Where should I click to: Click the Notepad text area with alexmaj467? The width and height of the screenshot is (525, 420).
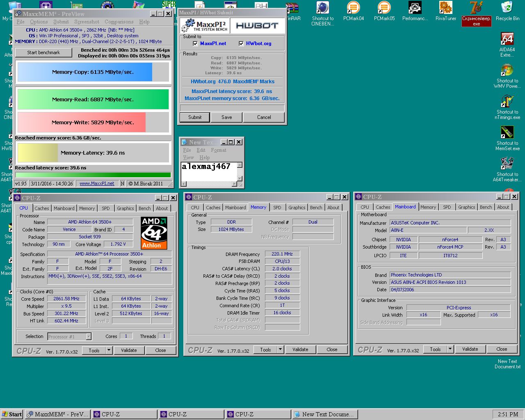click(209, 171)
